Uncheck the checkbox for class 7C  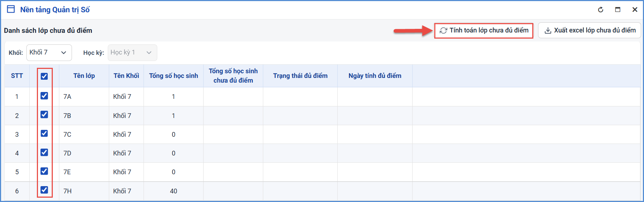click(x=44, y=133)
